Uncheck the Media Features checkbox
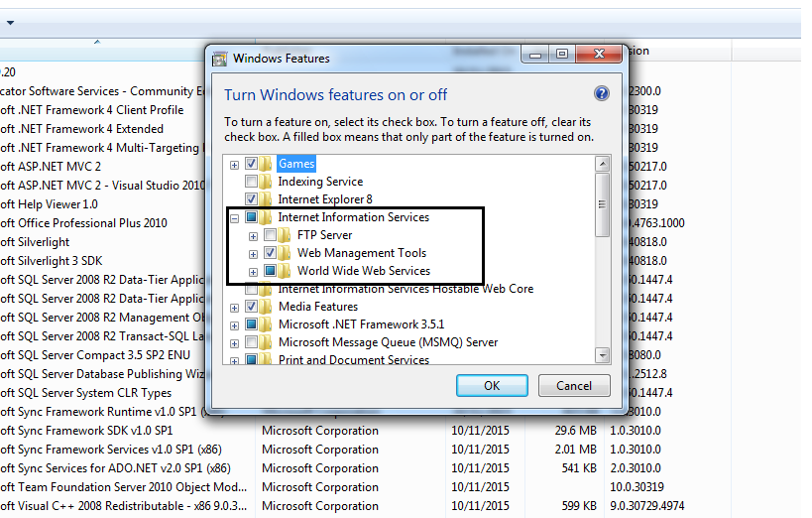 pyautogui.click(x=251, y=307)
